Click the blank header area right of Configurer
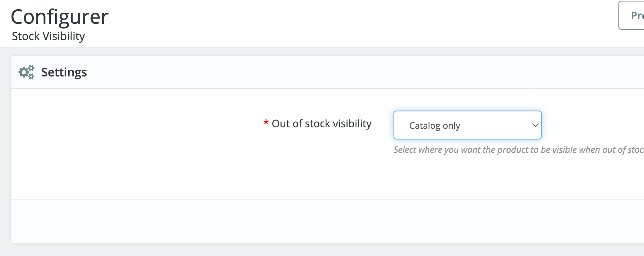Screen dimensions: 644x256 [333, 22]
